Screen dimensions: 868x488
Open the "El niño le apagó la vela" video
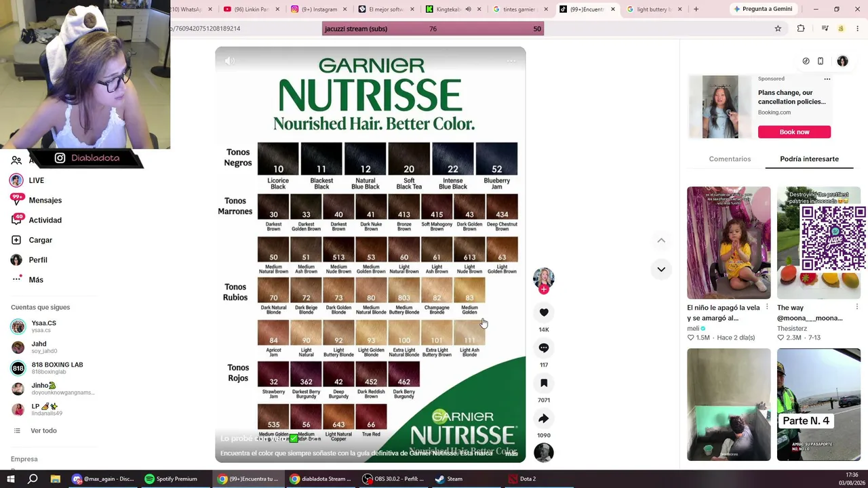click(728, 243)
